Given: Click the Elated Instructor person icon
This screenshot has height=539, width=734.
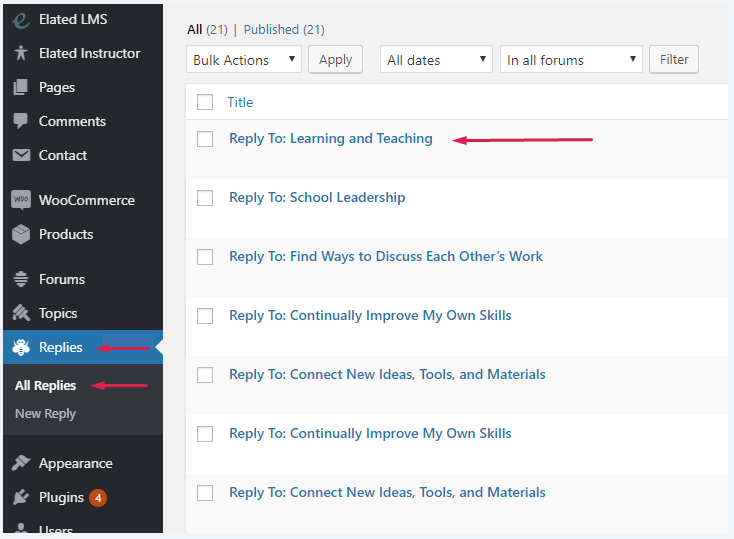Looking at the screenshot, I should coord(21,53).
